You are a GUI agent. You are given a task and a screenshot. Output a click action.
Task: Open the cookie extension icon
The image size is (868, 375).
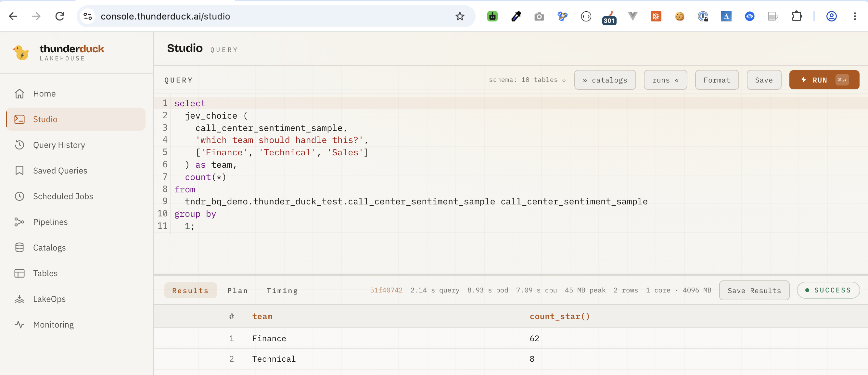[x=679, y=16]
